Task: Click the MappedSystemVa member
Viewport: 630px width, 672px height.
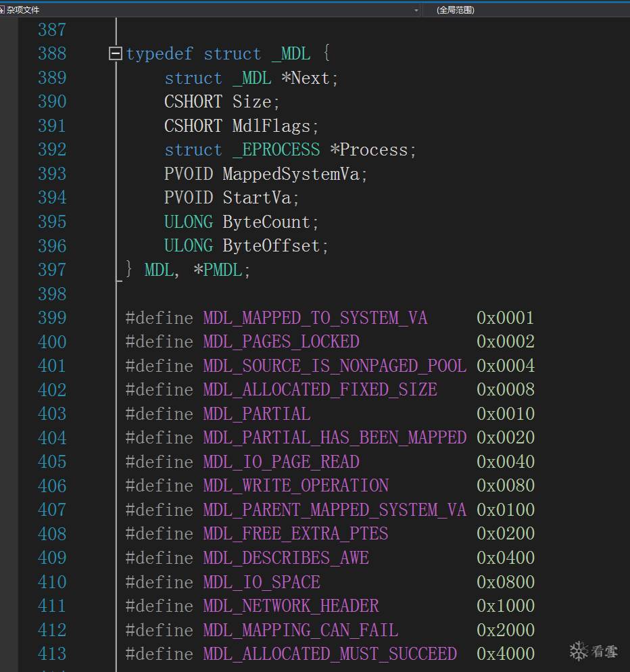Action: click(x=291, y=174)
